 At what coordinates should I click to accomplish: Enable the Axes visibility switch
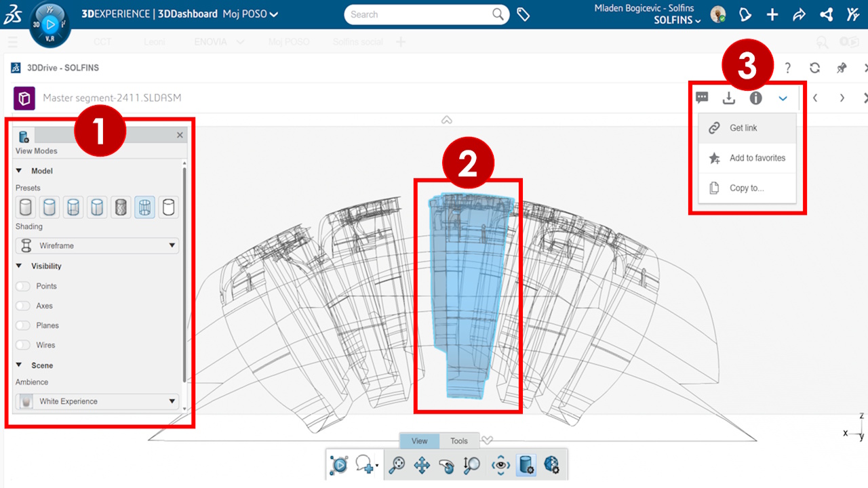pyautogui.click(x=24, y=306)
